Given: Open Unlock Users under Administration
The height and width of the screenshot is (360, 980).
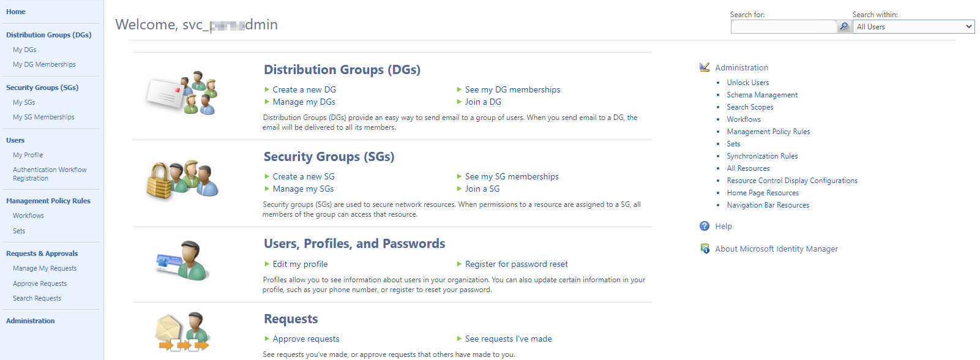Looking at the screenshot, I should point(747,83).
